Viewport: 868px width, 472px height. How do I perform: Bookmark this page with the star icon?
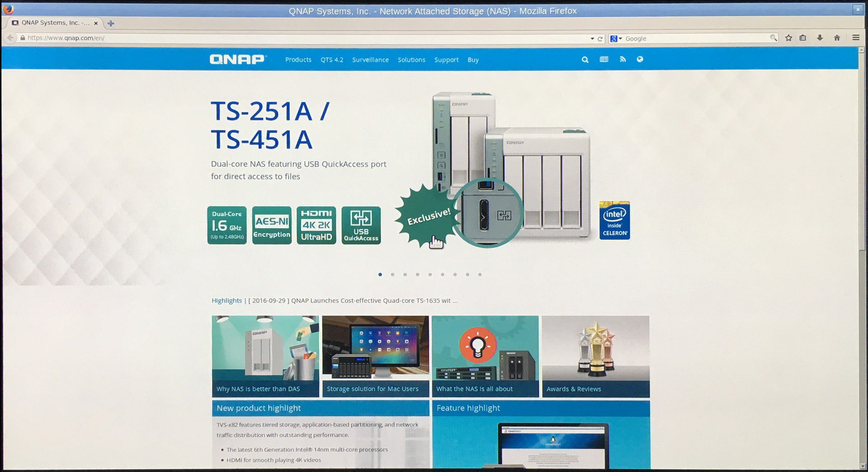pyautogui.click(x=789, y=38)
